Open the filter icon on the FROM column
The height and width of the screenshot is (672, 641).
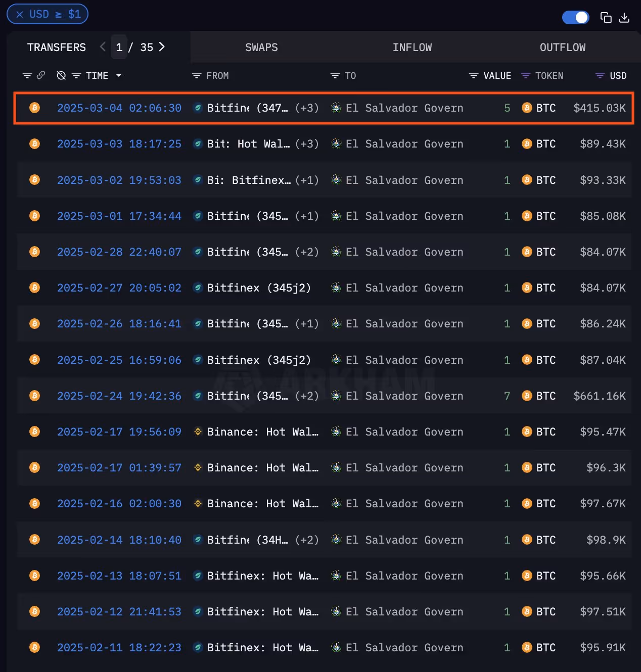click(197, 75)
